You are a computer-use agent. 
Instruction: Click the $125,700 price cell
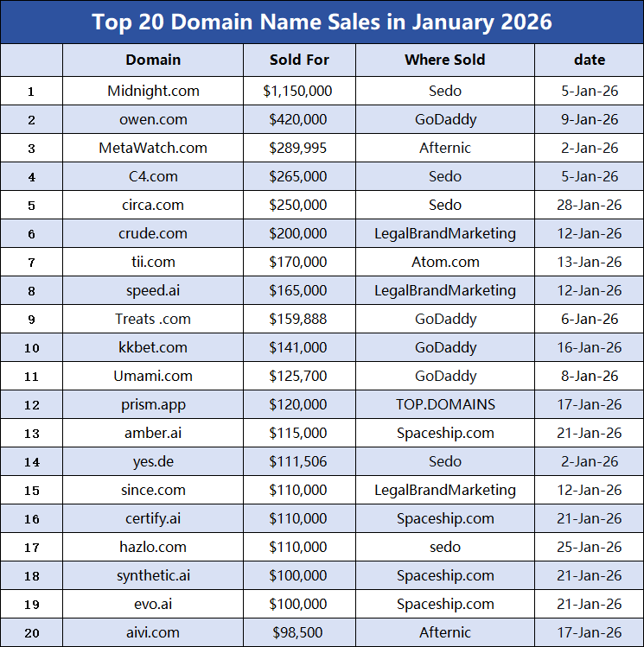tap(299, 376)
